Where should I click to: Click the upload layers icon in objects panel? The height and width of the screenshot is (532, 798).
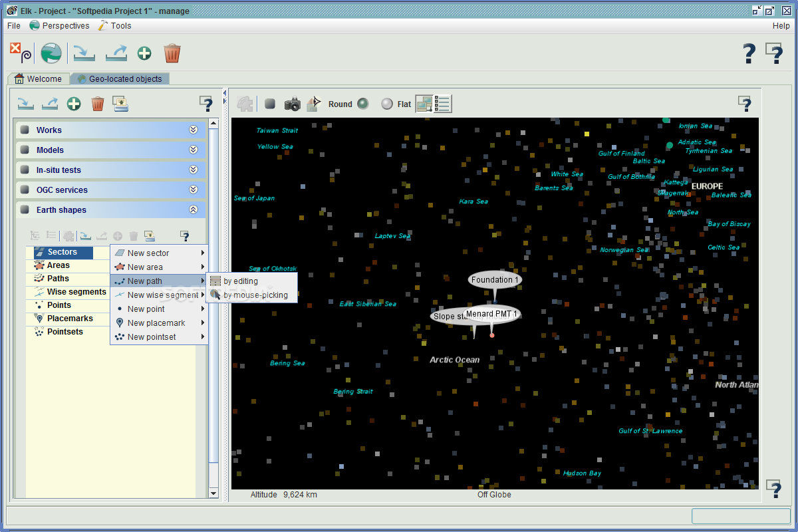[120, 104]
